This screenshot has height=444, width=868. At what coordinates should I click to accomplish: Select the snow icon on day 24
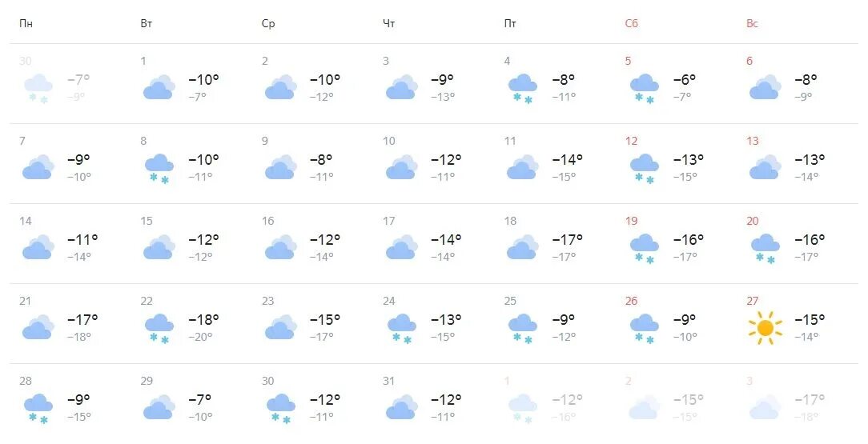coord(401,329)
